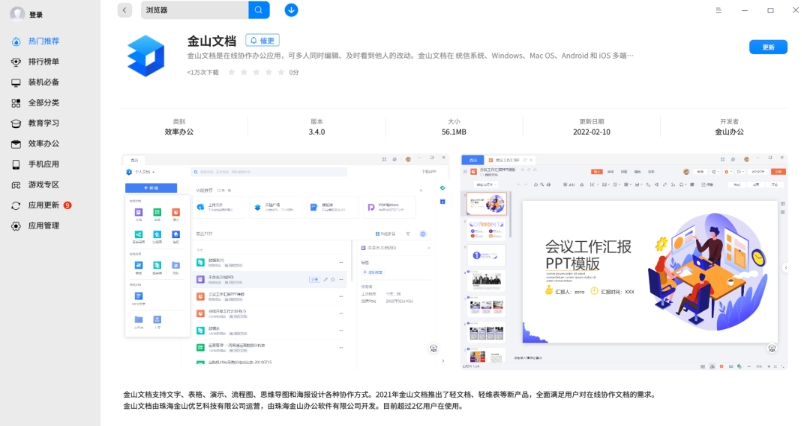Click the 教育学习 icon

16,123
